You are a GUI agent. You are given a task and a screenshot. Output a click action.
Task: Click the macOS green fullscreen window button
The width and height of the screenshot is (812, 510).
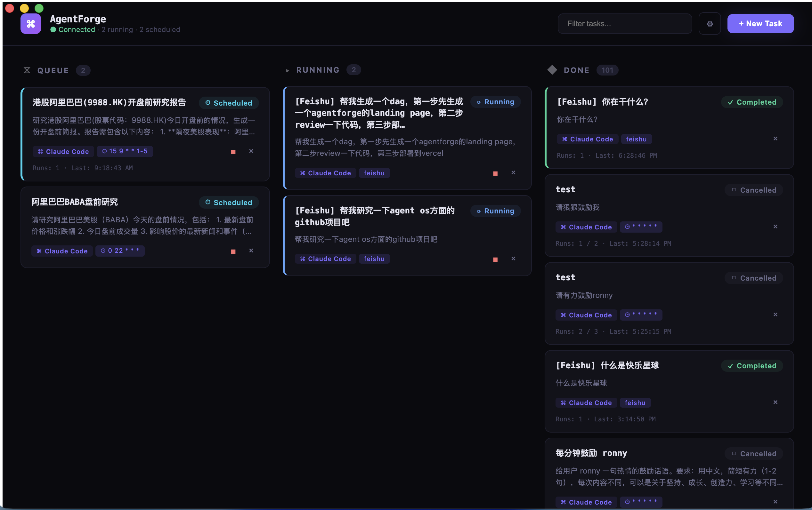pos(39,8)
